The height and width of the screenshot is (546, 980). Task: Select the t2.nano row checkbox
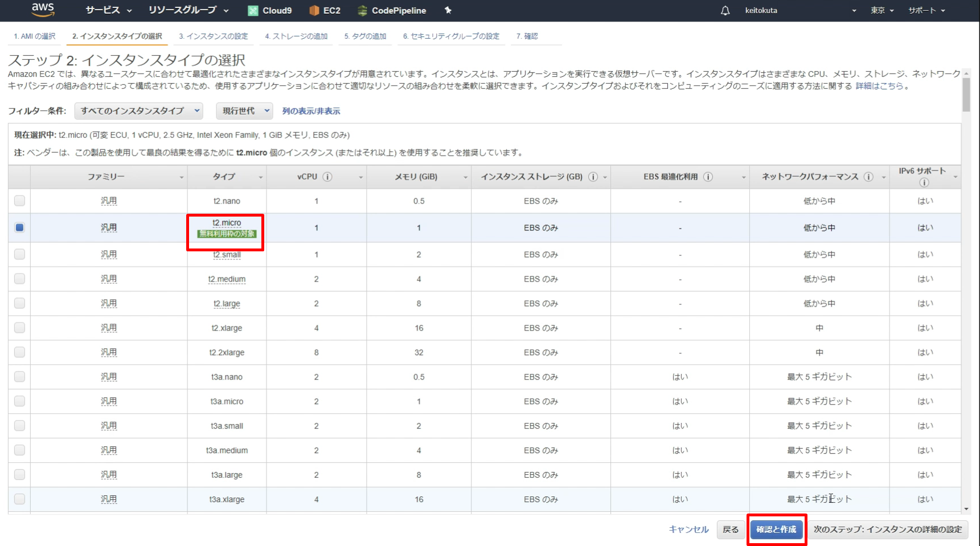tap(19, 201)
